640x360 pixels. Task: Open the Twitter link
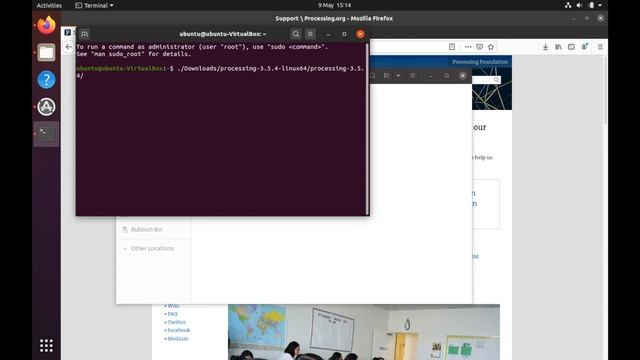176,322
